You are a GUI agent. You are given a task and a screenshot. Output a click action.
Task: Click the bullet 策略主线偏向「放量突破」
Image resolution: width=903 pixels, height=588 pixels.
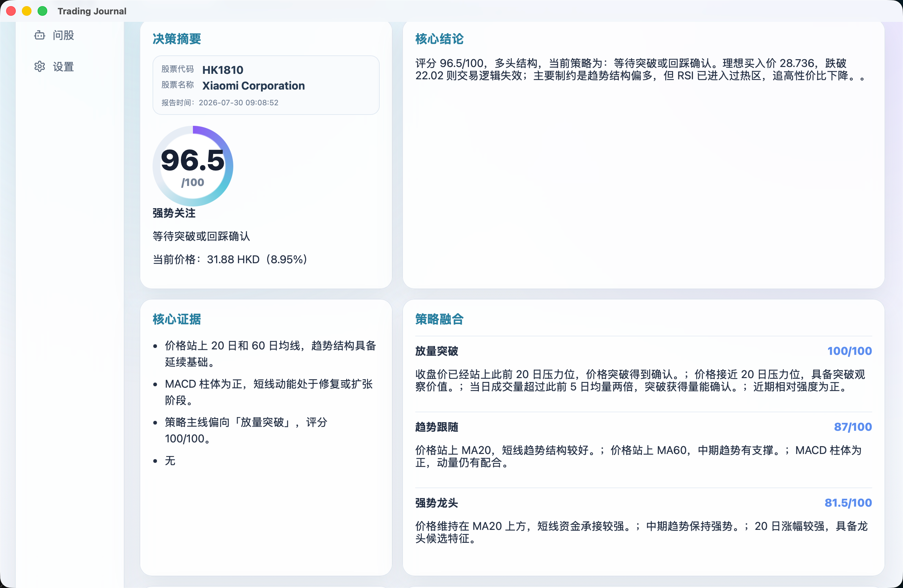click(246, 430)
